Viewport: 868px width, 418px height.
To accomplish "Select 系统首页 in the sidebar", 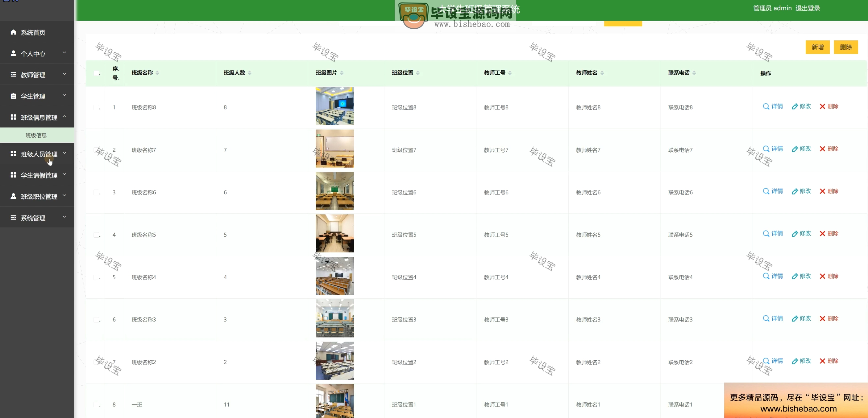I will coord(33,32).
